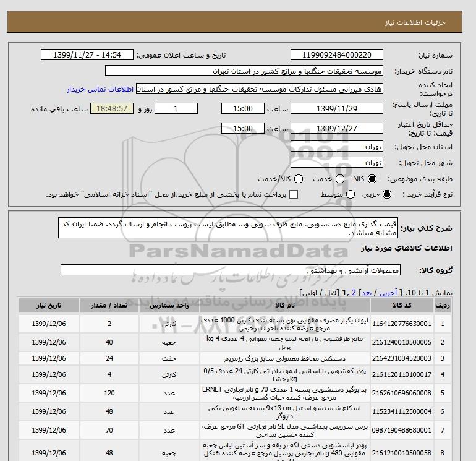Click the price validity time 15:00 field

(243, 128)
